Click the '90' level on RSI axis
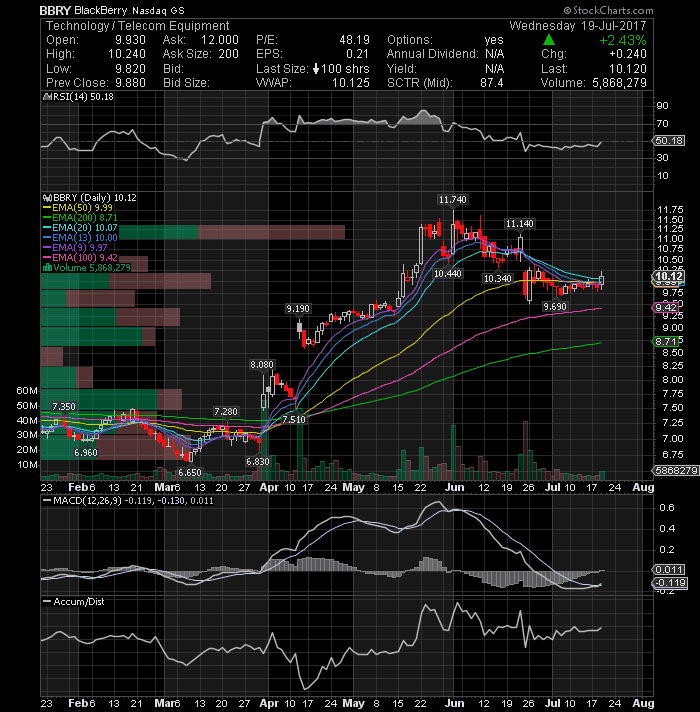The image size is (700, 712). coord(662,106)
